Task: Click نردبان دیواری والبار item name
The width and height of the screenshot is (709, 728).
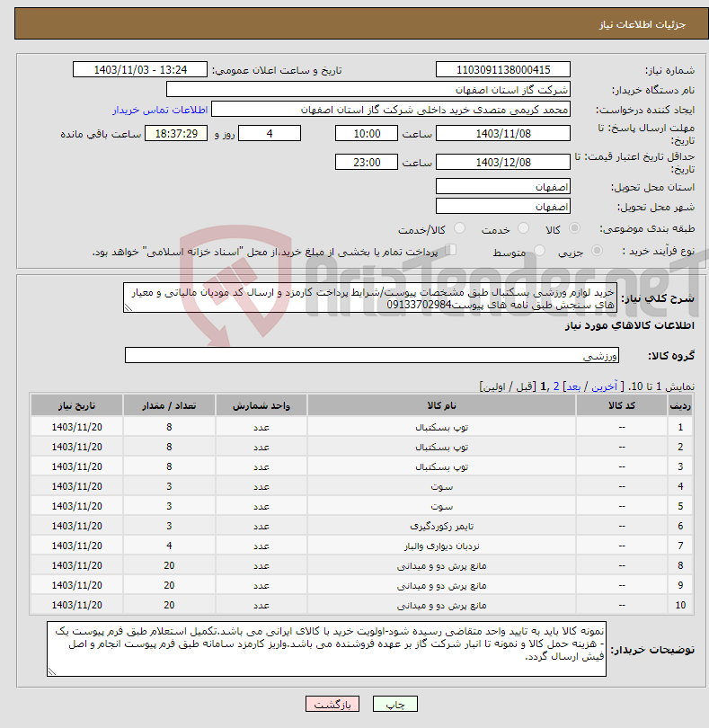Action: click(441, 546)
